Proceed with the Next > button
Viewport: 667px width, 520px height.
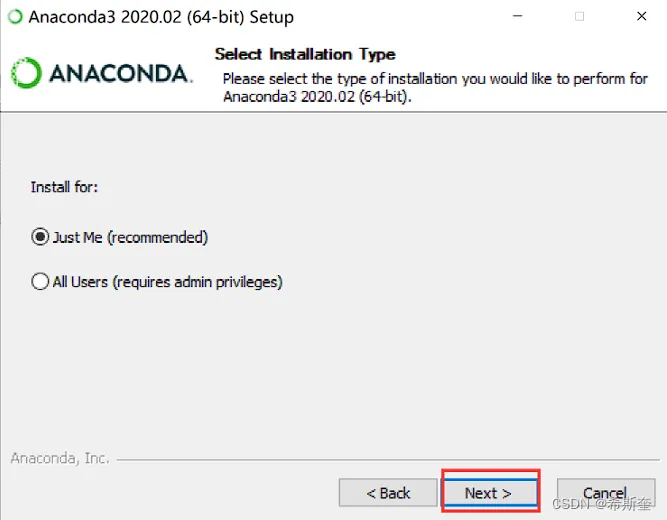coord(490,493)
